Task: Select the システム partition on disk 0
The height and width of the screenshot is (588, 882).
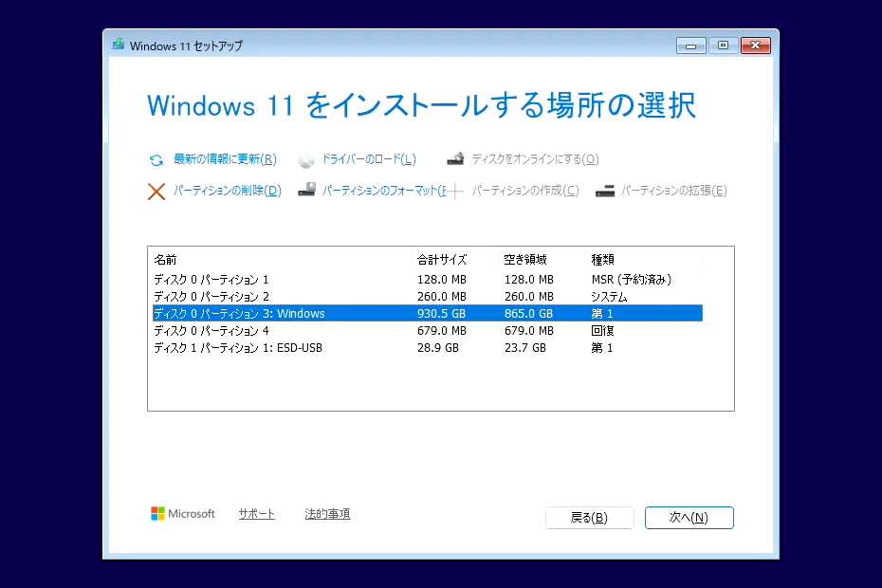Action: coord(285,296)
